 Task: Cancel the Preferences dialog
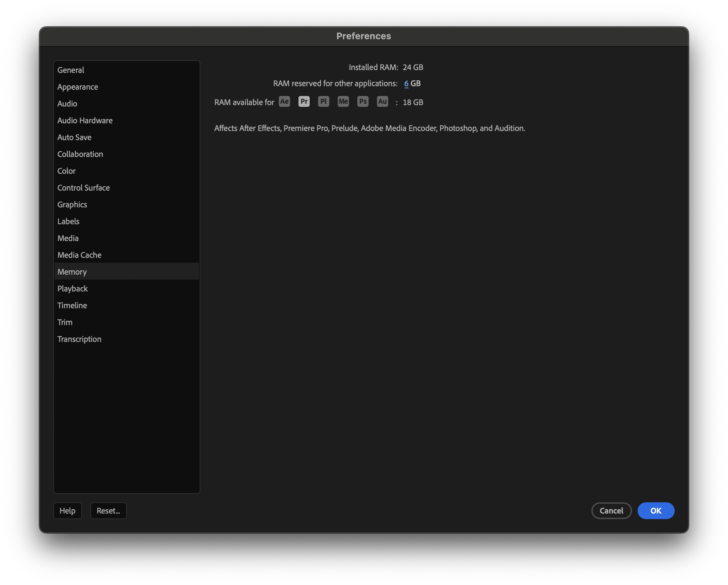[611, 511]
